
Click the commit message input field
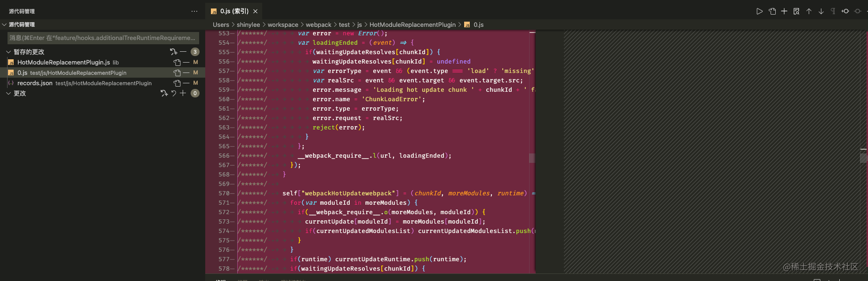pyautogui.click(x=103, y=38)
